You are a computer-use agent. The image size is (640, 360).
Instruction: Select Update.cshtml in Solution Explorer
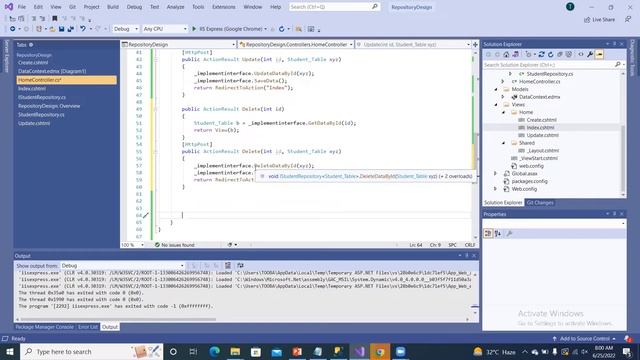point(542,135)
